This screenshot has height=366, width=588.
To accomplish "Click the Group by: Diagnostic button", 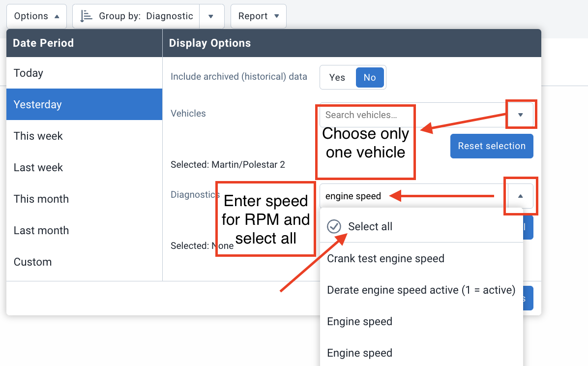I will 136,16.
